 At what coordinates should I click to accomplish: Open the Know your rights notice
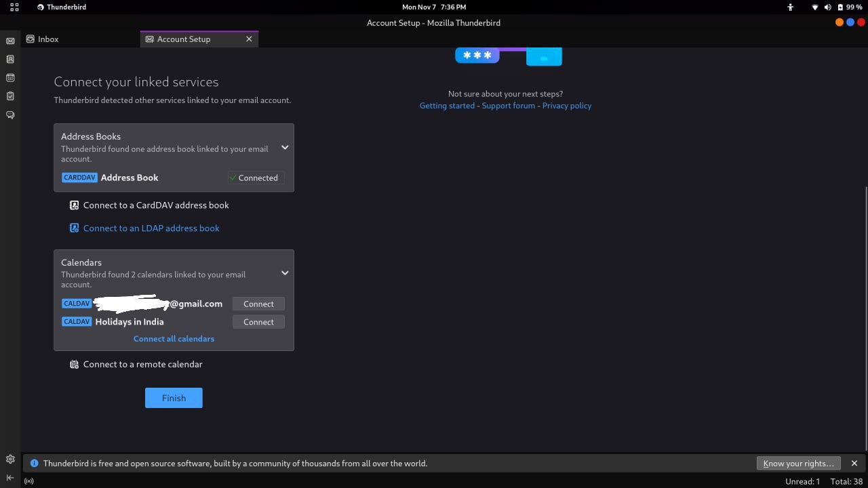pyautogui.click(x=799, y=463)
